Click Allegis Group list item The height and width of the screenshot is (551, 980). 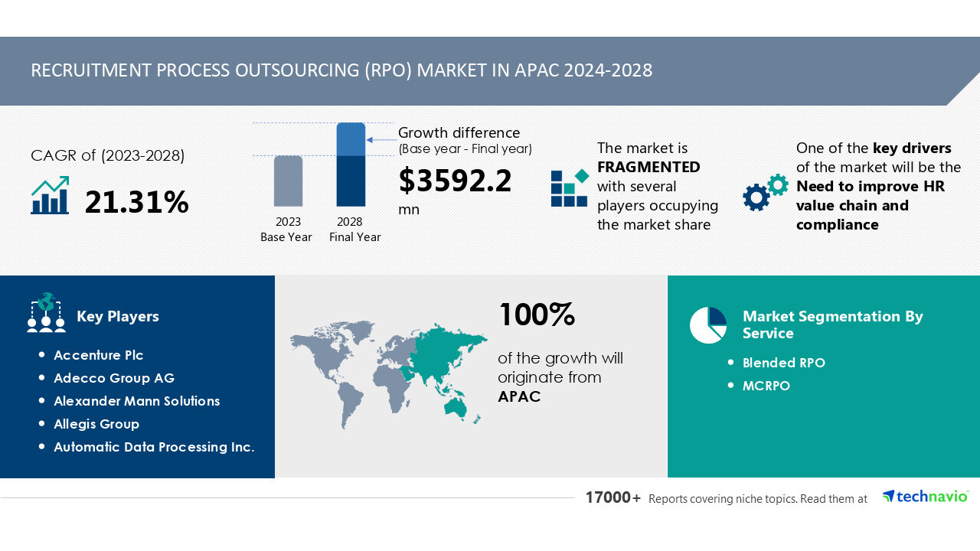click(96, 424)
